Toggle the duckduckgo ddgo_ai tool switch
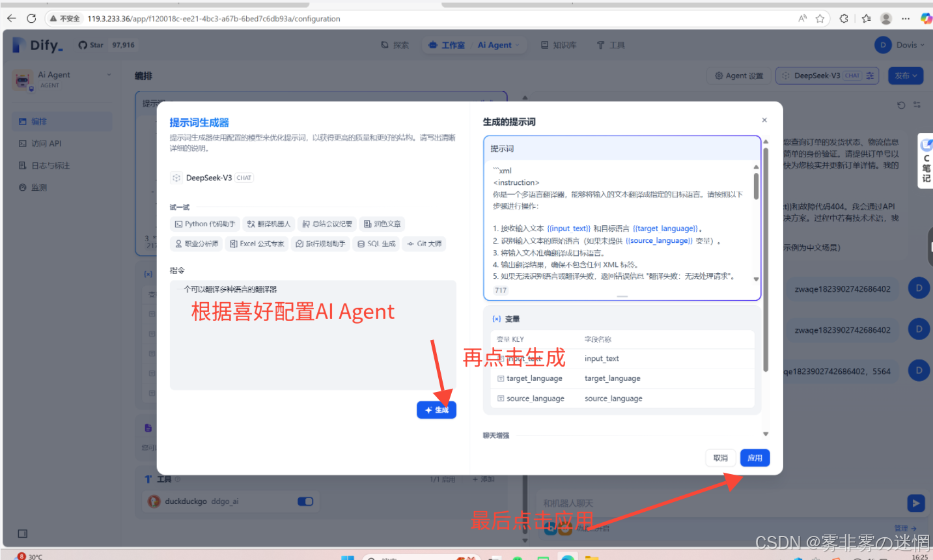933x560 pixels. (x=305, y=501)
